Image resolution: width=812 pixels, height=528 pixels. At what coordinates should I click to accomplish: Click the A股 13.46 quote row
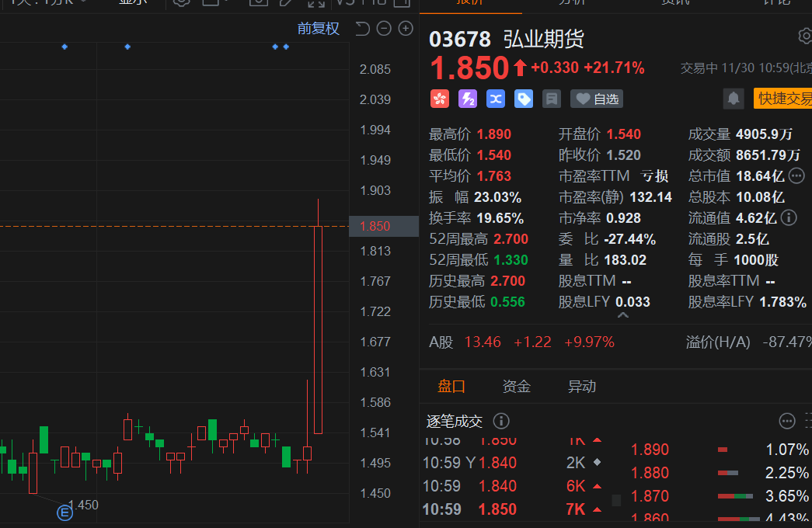point(521,342)
